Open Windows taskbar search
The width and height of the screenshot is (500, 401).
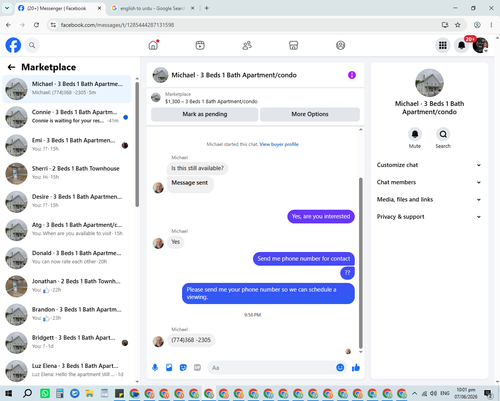coord(27,393)
